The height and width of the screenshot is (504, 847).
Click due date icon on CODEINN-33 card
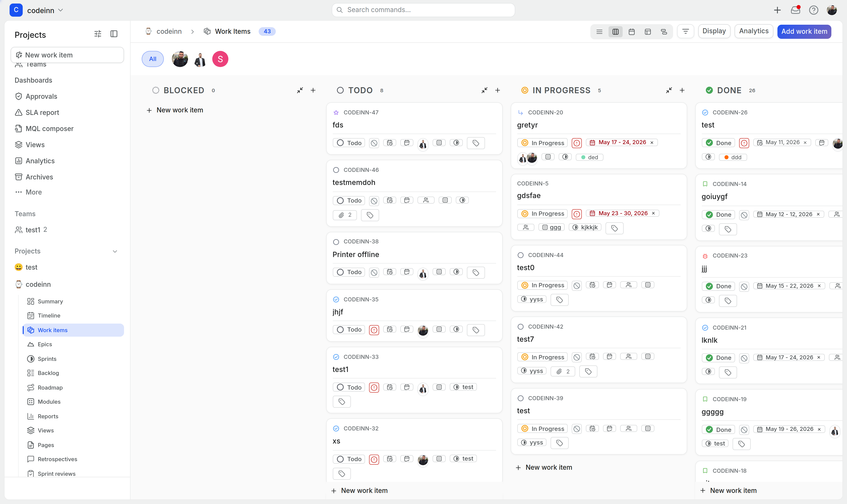(x=407, y=387)
